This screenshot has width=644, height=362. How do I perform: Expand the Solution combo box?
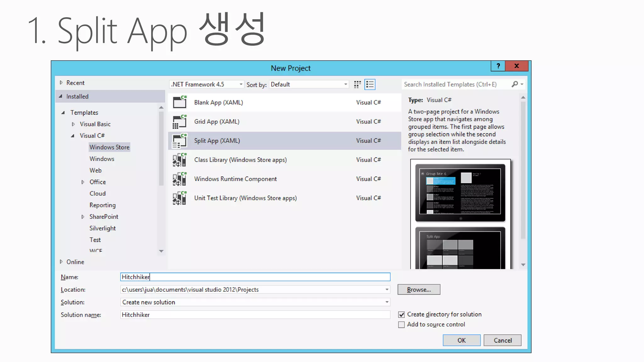pyautogui.click(x=387, y=302)
